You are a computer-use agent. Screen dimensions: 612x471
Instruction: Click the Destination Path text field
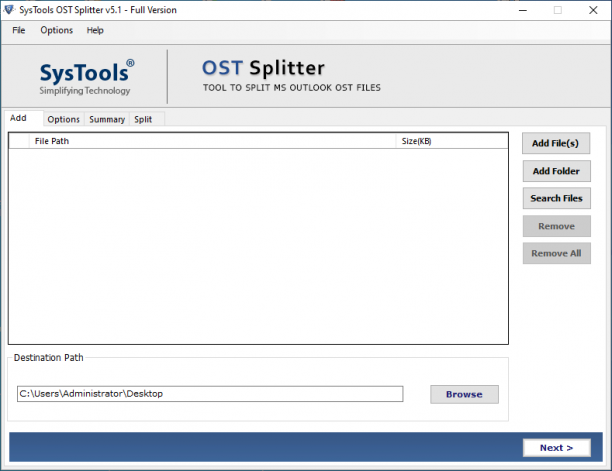pyautogui.click(x=210, y=394)
